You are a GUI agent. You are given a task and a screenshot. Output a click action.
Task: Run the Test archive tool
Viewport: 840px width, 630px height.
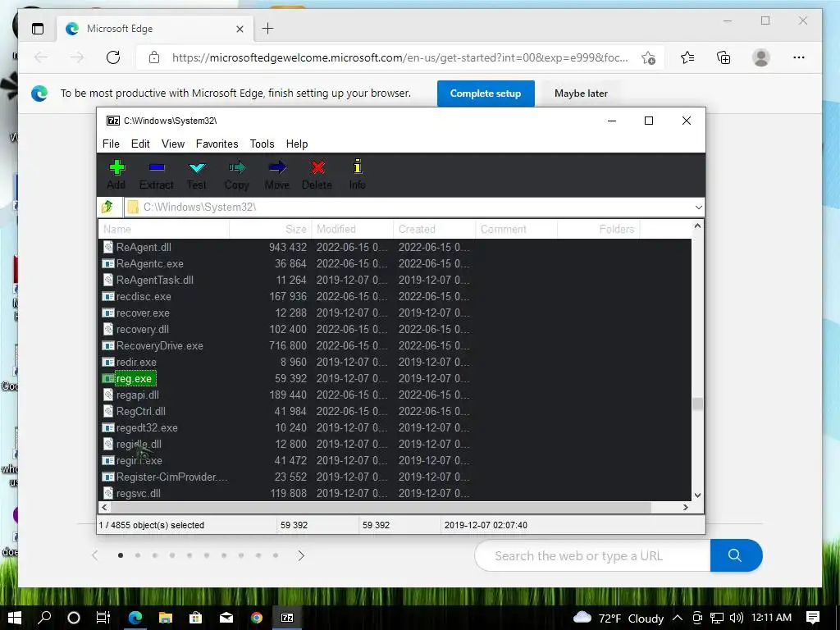pyautogui.click(x=197, y=175)
